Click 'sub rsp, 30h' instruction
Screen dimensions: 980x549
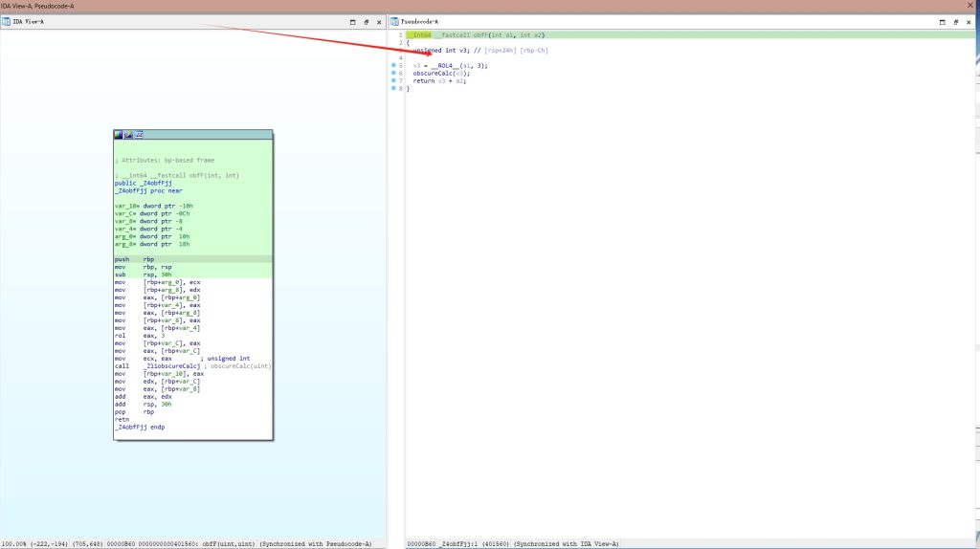[x=144, y=274]
